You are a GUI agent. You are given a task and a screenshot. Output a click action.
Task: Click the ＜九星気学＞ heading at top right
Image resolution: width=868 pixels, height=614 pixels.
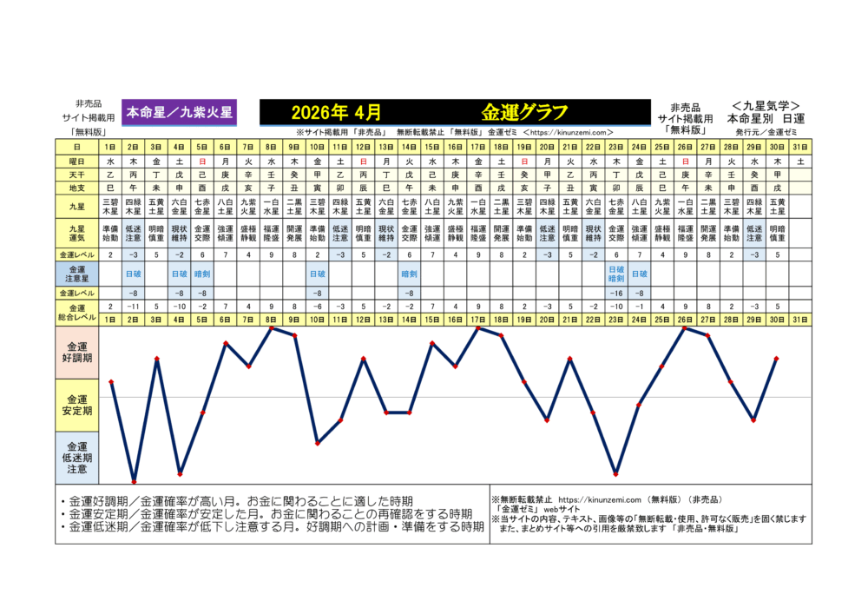[766, 104]
